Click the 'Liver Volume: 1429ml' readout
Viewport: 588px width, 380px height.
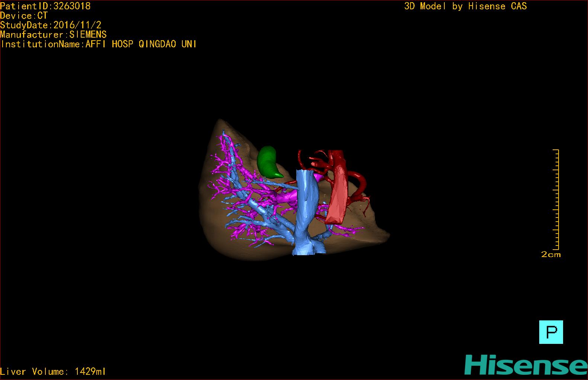pos(53,371)
